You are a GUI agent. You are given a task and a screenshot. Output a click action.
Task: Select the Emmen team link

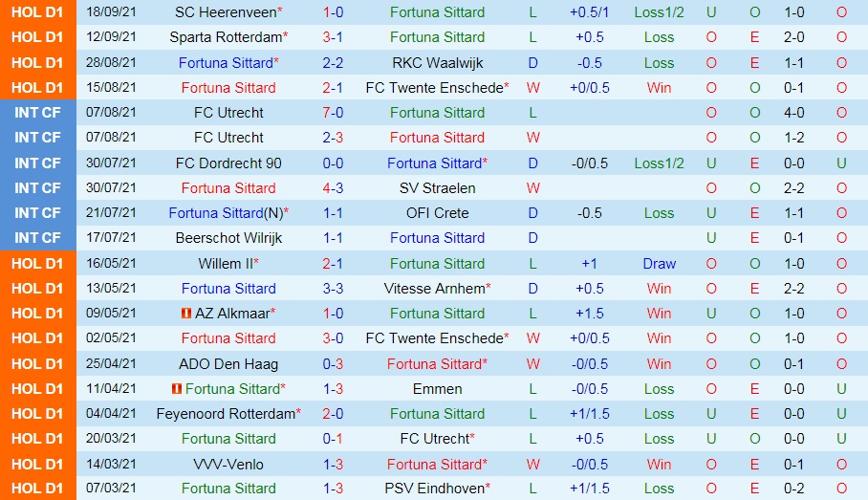(437, 389)
